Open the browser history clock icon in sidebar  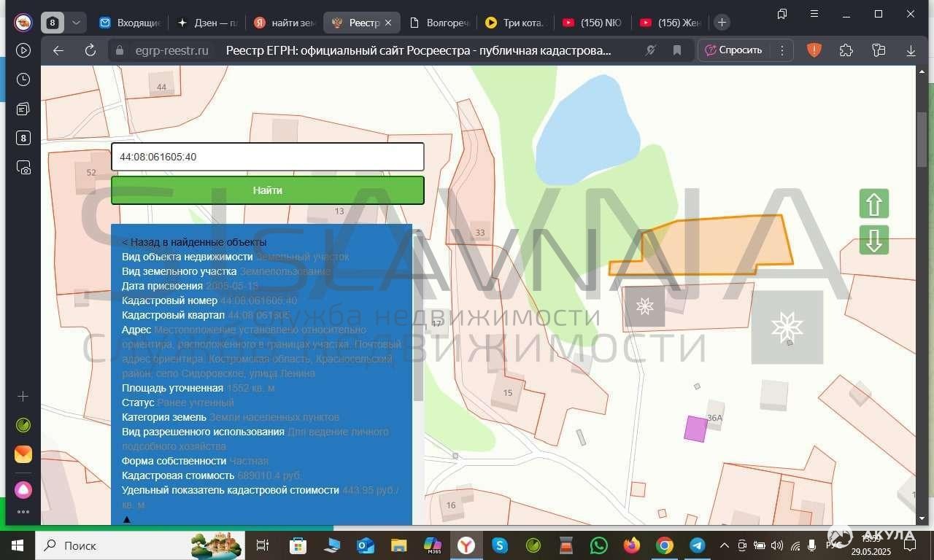(23, 79)
